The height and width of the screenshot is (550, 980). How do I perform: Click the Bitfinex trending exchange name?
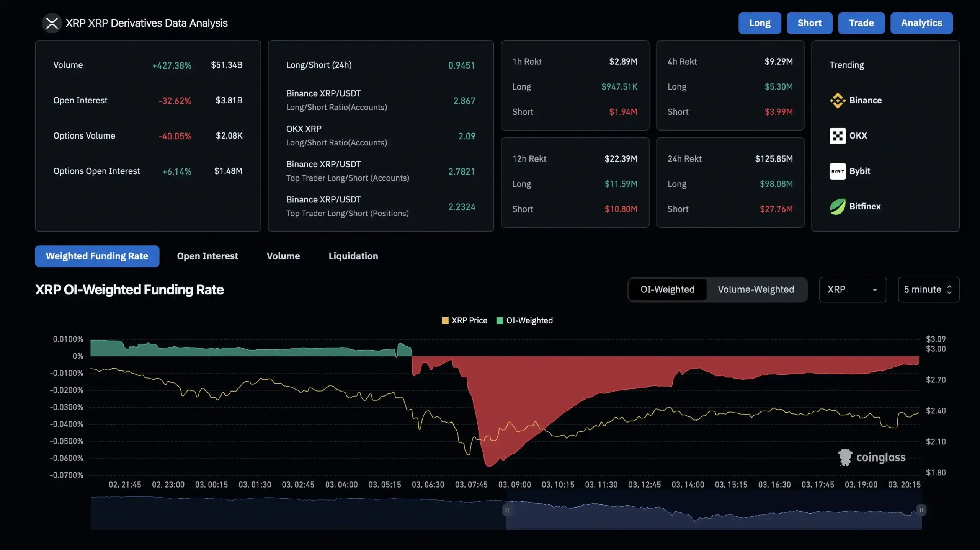(865, 207)
